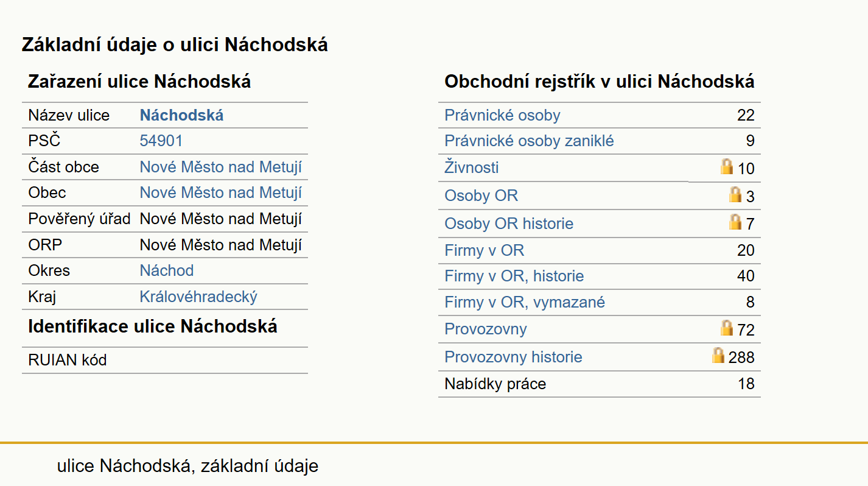Show Firmy v OR, vymazané

525,302
